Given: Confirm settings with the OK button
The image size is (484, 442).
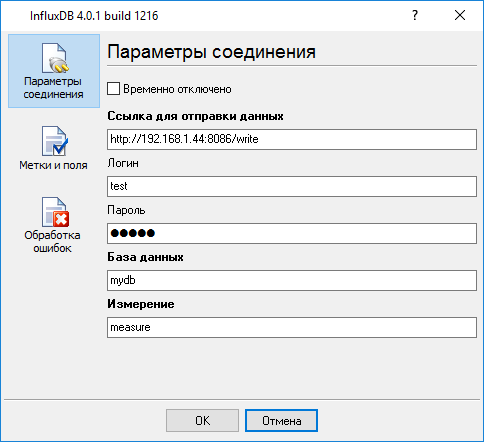Looking at the screenshot, I should tap(202, 421).
